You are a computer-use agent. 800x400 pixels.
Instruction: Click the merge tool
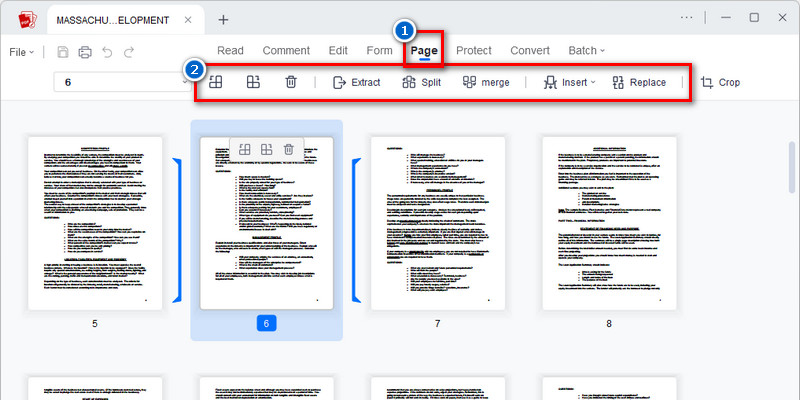click(486, 82)
